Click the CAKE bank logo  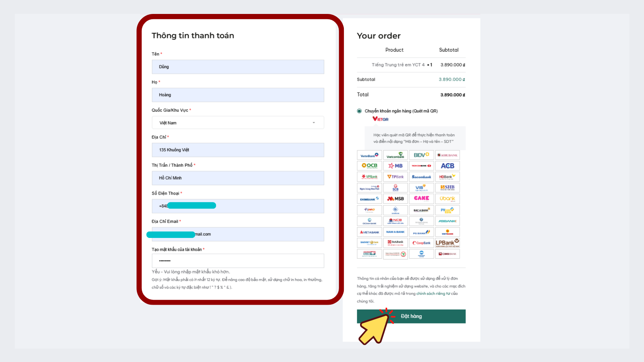(421, 198)
